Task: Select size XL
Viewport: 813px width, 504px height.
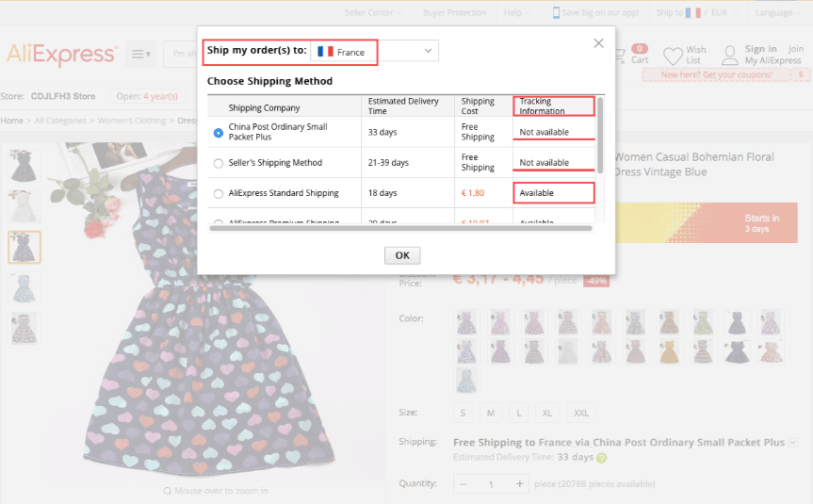Action: [546, 414]
